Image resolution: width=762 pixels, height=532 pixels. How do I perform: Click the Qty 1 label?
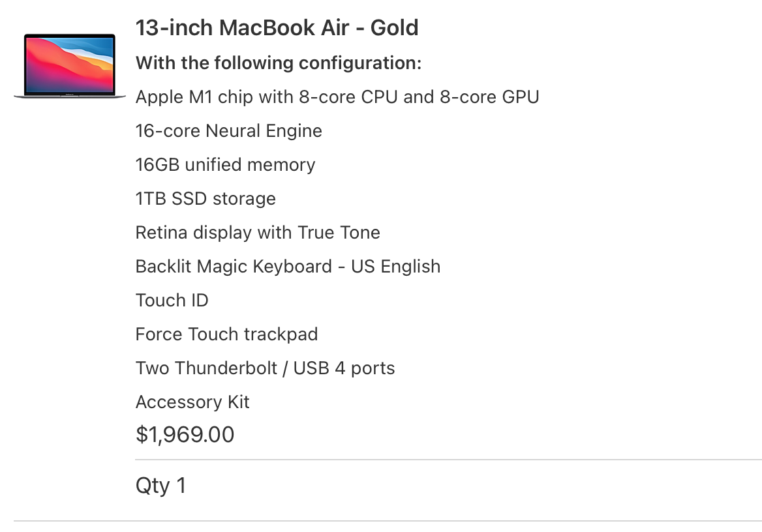tap(161, 485)
